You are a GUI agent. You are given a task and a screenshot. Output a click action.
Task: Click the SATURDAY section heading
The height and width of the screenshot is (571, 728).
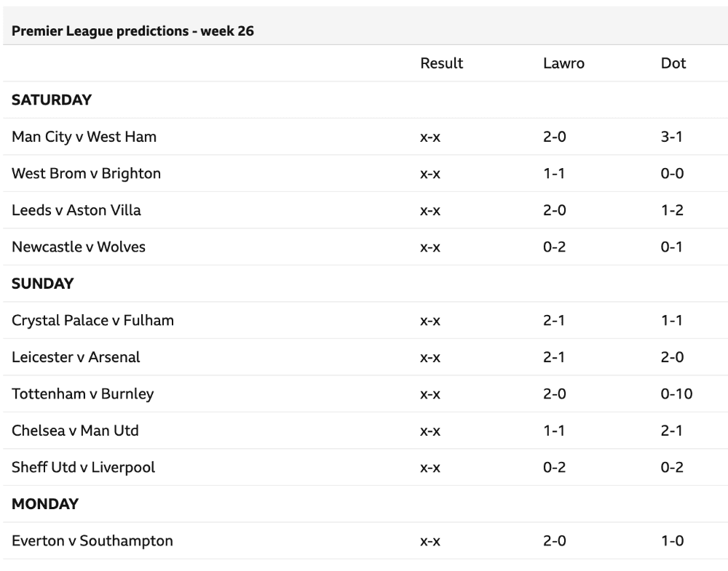point(52,100)
